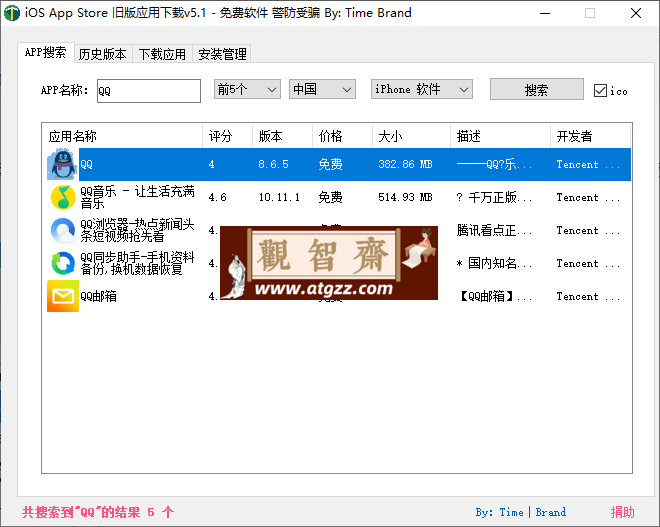The height and width of the screenshot is (527, 660).
Task: Click Tencent developer cell in QQ邮箱 row
Action: [x=588, y=296]
